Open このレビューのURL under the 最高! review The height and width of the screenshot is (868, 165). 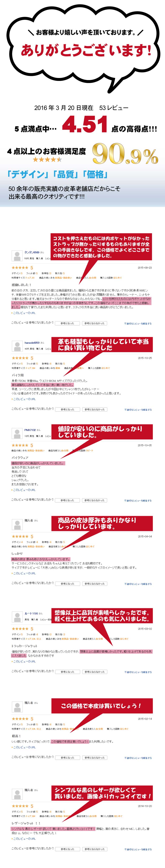[24, 747]
